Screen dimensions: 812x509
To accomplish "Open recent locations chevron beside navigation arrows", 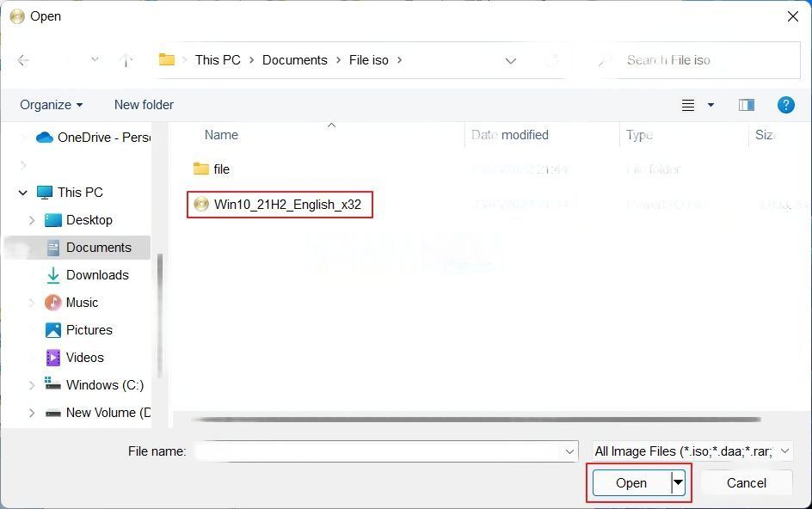I will pos(95,59).
